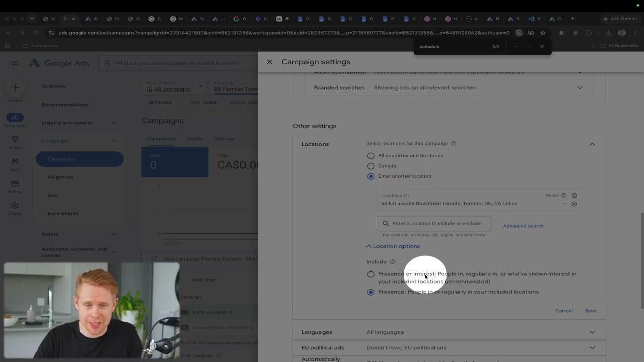Go to previous find result arrow
Screen dimensions: 644x362
[515, 47]
